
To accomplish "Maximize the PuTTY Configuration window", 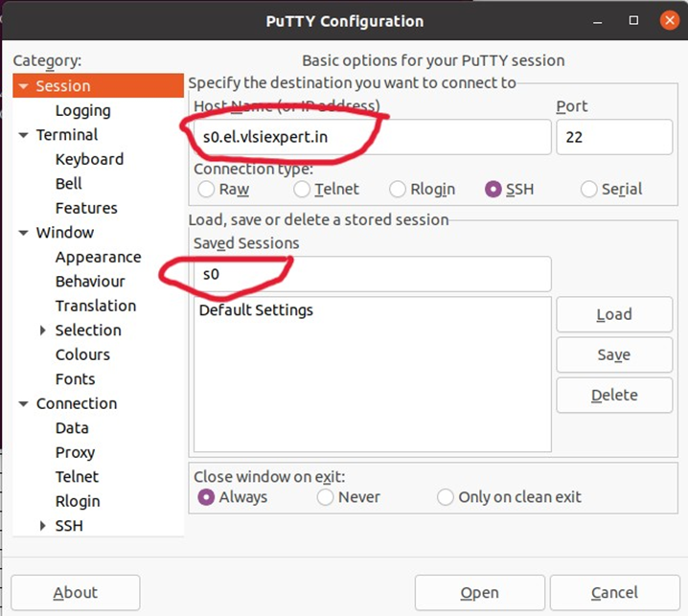I will tap(633, 21).
